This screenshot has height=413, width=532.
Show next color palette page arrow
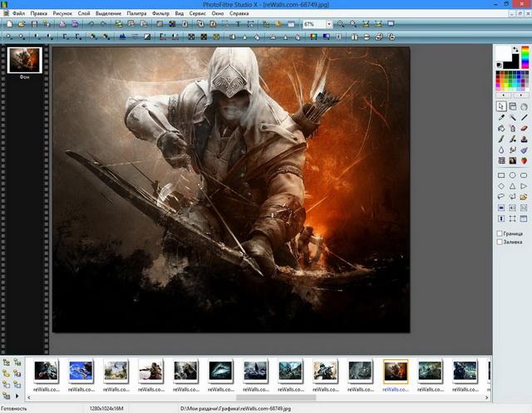tap(521, 96)
